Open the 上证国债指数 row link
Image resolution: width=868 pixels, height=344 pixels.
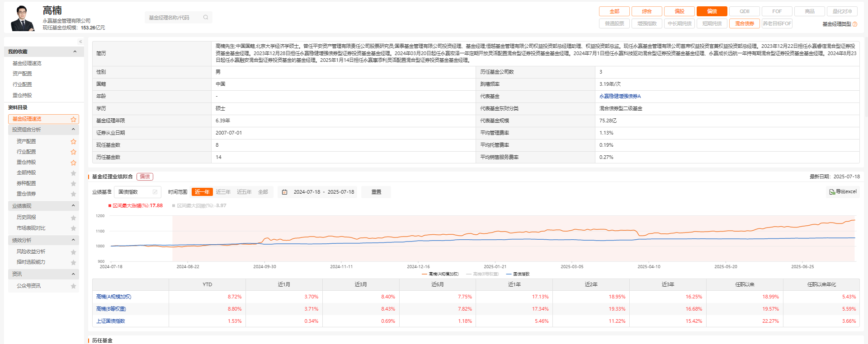coord(110,321)
